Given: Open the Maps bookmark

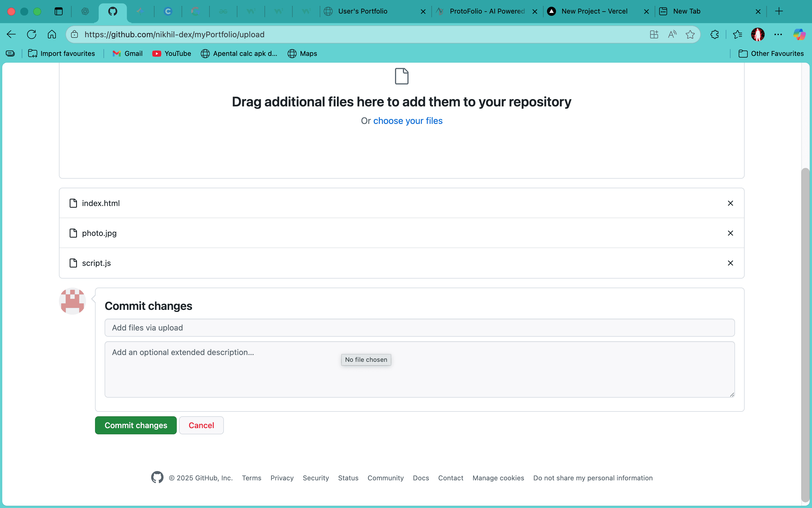Looking at the screenshot, I should (x=302, y=53).
